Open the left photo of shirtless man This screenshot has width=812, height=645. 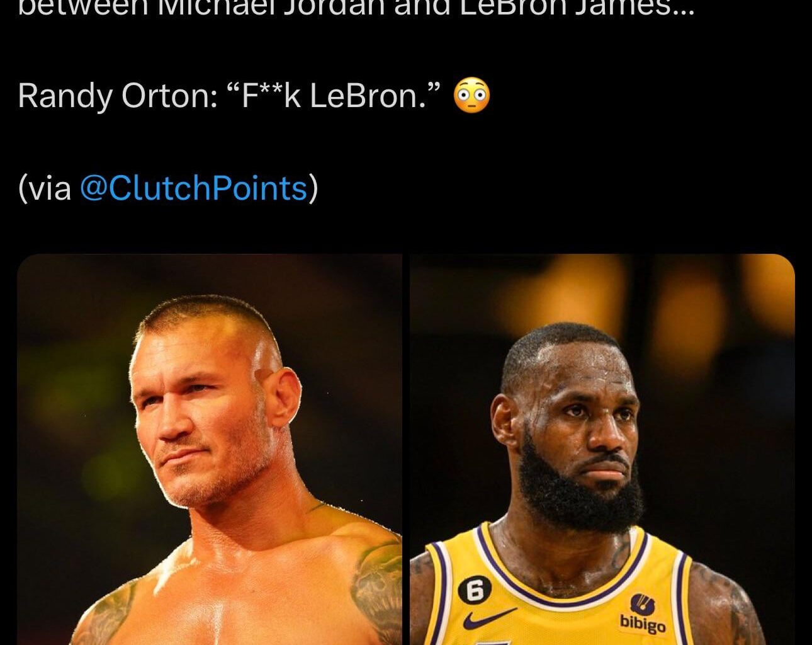[210, 449]
